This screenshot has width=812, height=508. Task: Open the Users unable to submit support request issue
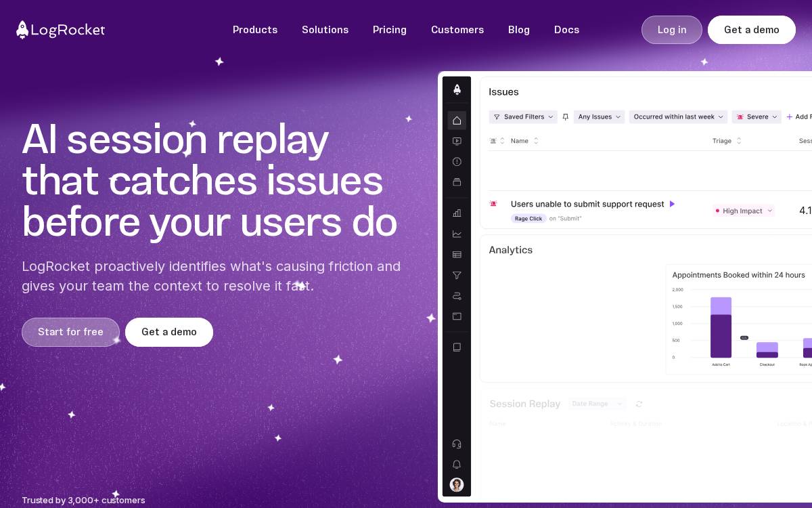587,204
